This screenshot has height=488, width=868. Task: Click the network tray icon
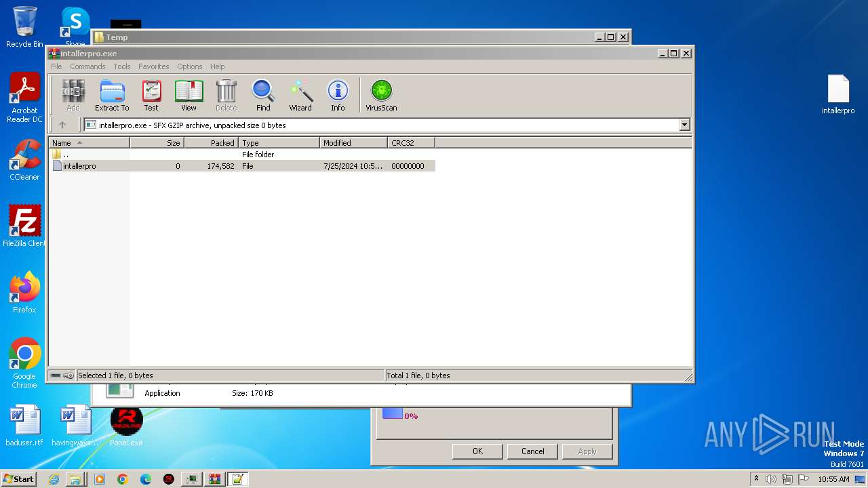[787, 479]
